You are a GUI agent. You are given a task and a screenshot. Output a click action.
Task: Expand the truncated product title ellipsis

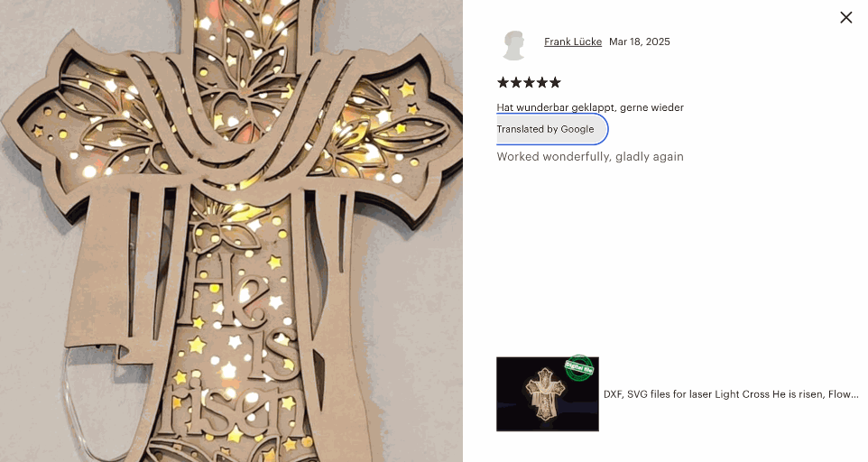click(x=854, y=394)
